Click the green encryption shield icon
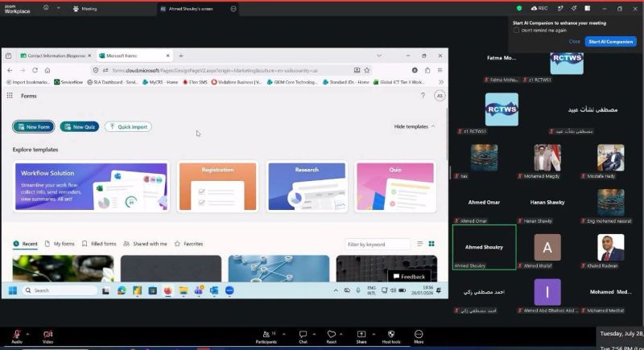The height and width of the screenshot is (350, 644). click(519, 8)
